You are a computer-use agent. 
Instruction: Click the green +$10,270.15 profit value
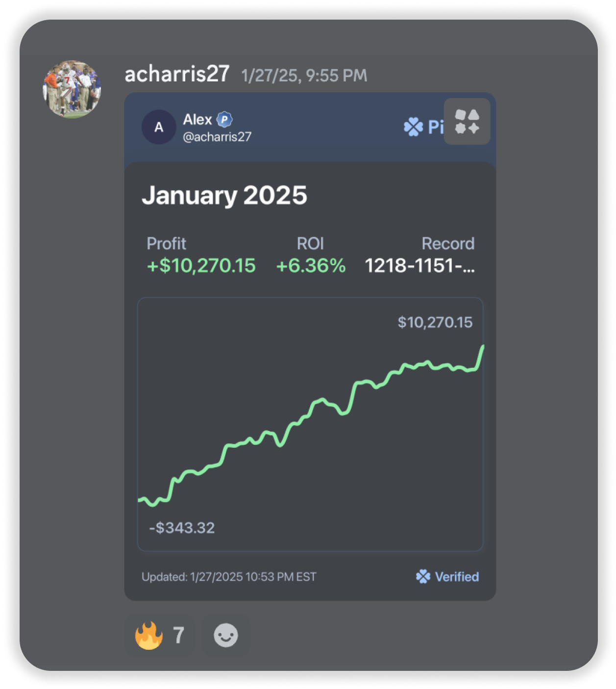click(201, 266)
